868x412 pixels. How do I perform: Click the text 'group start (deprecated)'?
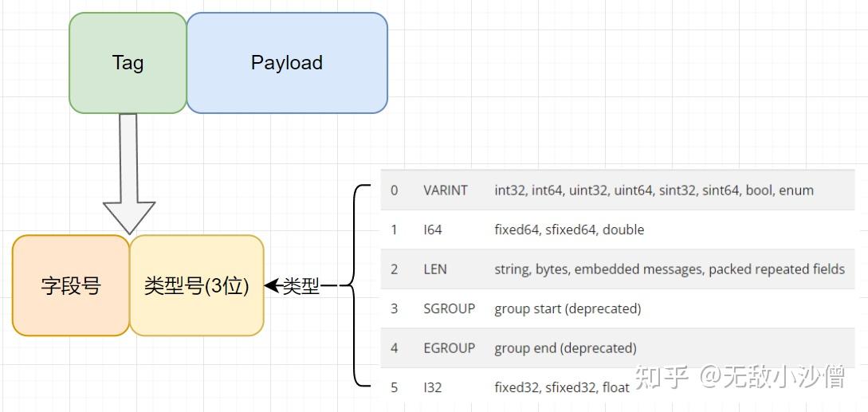pos(568,309)
